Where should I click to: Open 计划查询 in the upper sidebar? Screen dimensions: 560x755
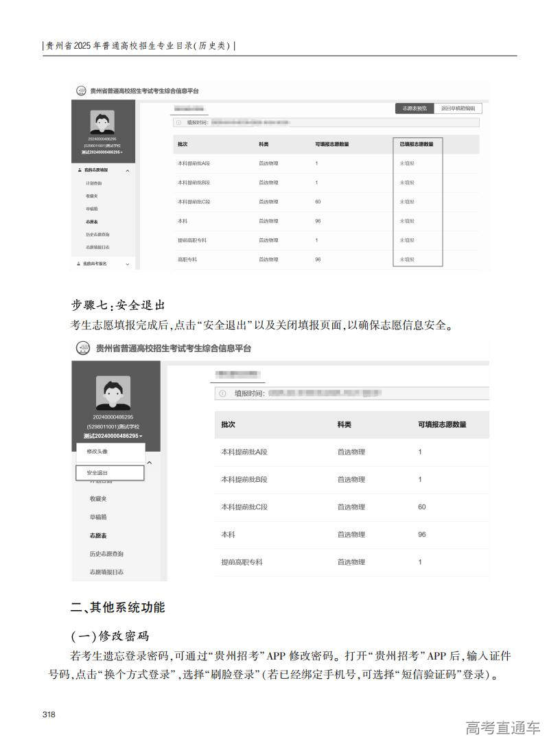(94, 184)
